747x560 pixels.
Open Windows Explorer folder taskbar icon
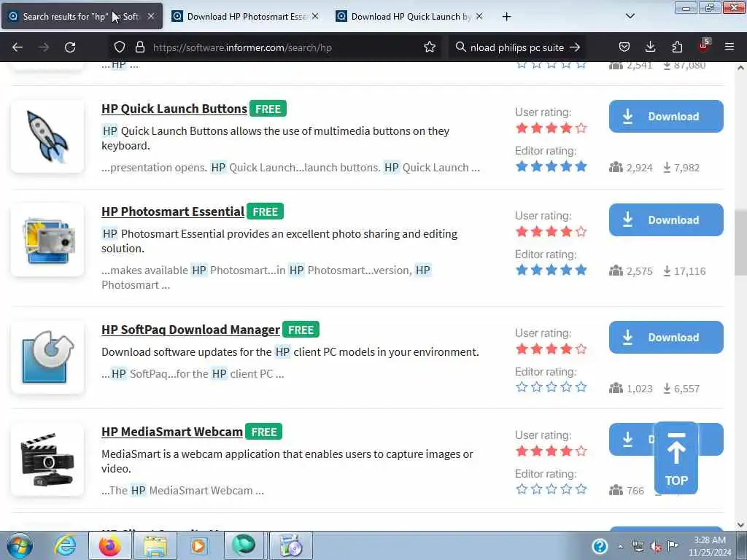click(x=155, y=545)
